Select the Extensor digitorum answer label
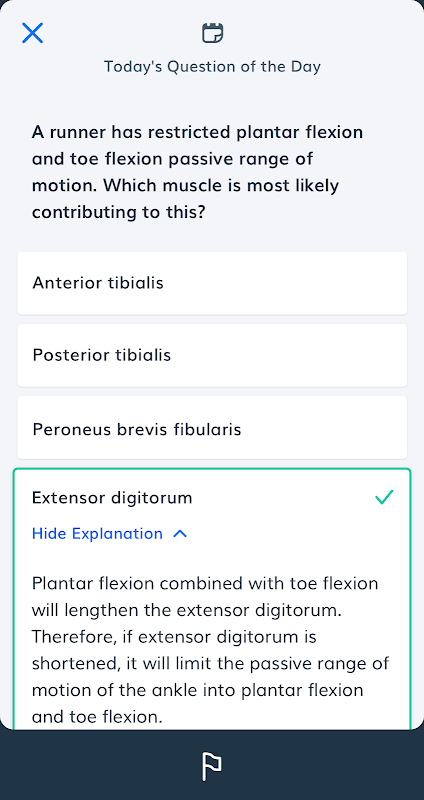Image resolution: width=424 pixels, height=800 pixels. point(112,497)
